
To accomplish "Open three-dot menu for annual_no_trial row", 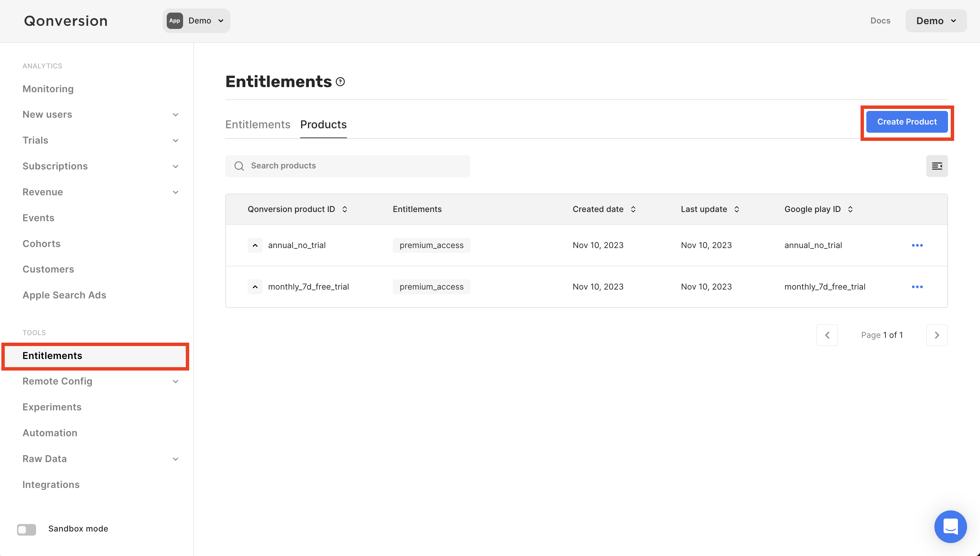I will [x=917, y=245].
